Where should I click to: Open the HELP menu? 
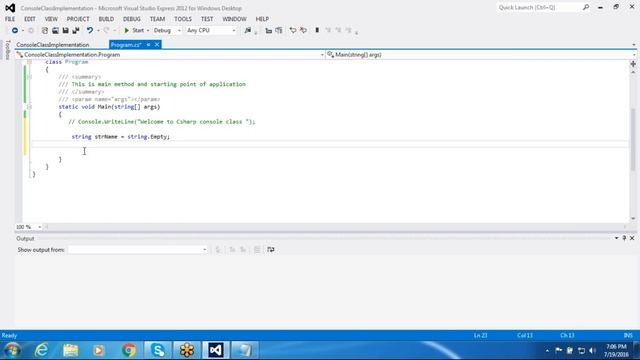(262, 19)
